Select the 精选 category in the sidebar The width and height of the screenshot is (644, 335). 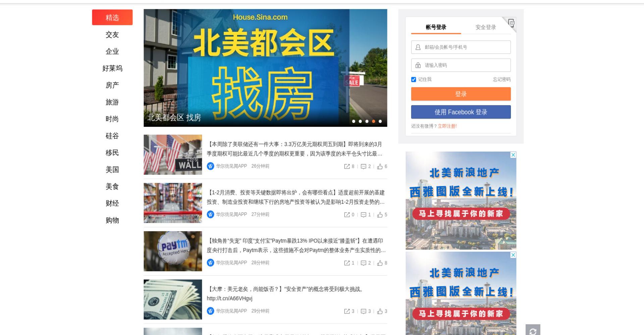click(x=112, y=17)
